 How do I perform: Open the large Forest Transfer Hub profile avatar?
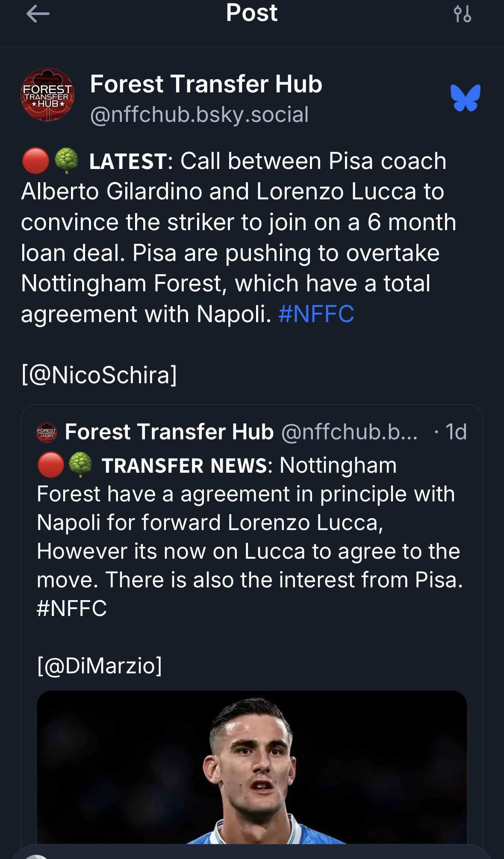tap(47, 95)
